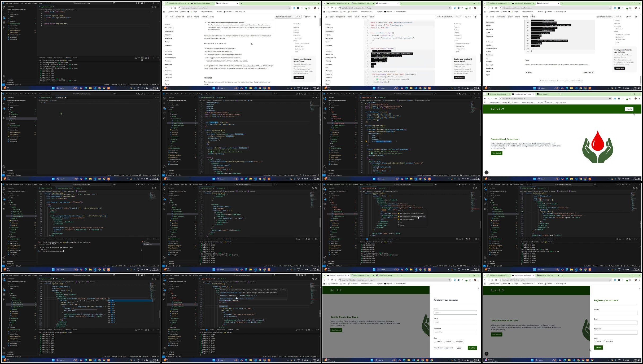This screenshot has width=643, height=364.
Task: Toggle panel layout icon in empty index.ts frame
Action: coord(142,94)
